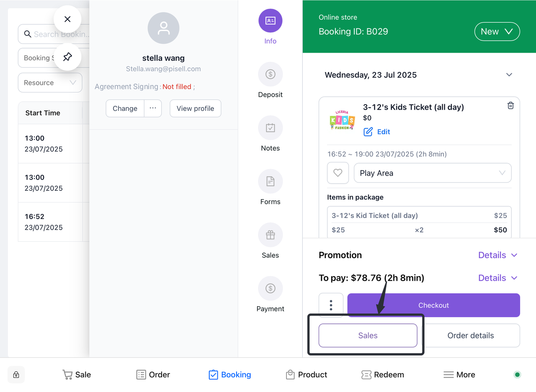The image size is (536, 392).
Task: Click the pin icon button
Action: pyautogui.click(x=67, y=57)
